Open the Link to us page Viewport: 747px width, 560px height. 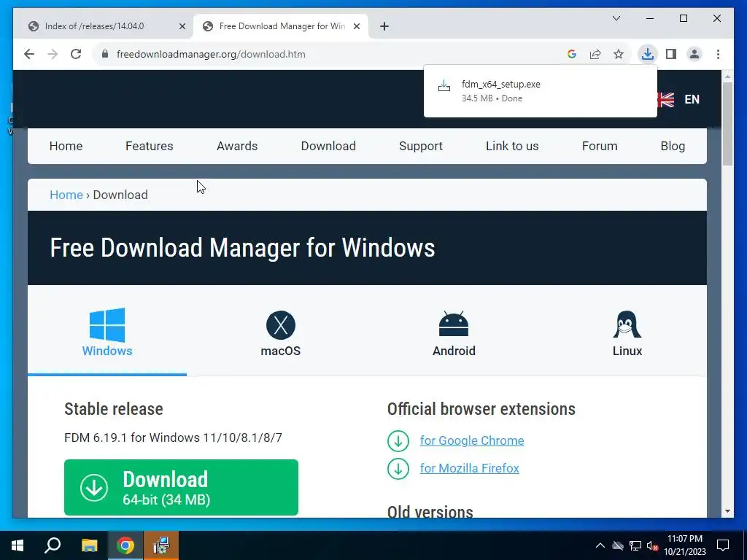pos(512,146)
